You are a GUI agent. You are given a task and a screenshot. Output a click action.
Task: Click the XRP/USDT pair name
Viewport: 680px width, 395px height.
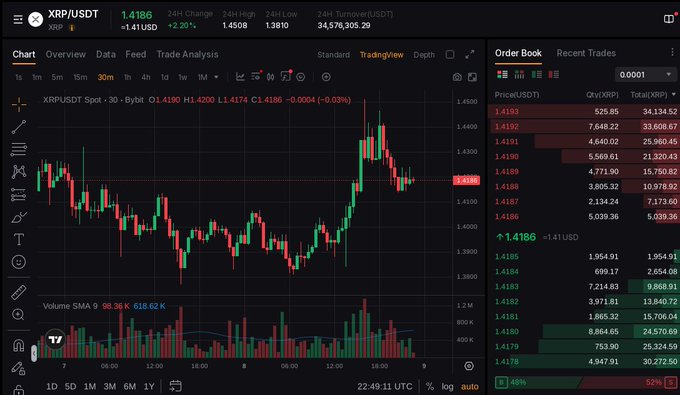(x=73, y=14)
